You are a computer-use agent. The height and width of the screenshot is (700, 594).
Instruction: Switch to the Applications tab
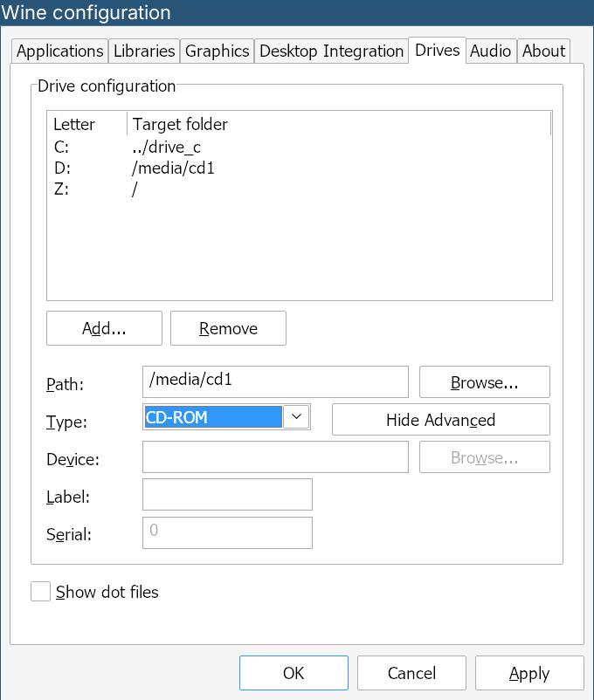60,51
